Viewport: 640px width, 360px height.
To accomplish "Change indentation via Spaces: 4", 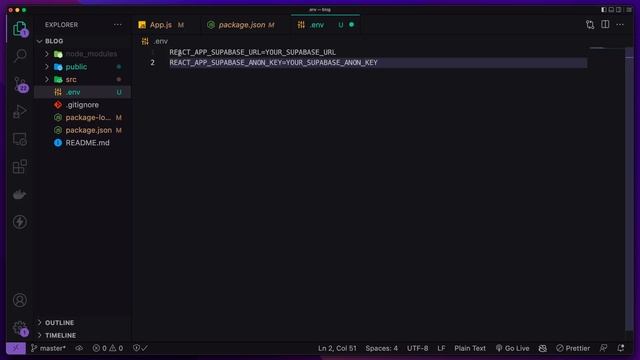I will pyautogui.click(x=381, y=348).
